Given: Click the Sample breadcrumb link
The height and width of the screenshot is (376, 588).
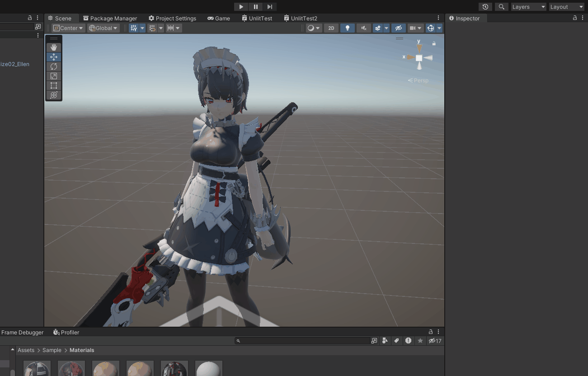Looking at the screenshot, I should 52,350.
